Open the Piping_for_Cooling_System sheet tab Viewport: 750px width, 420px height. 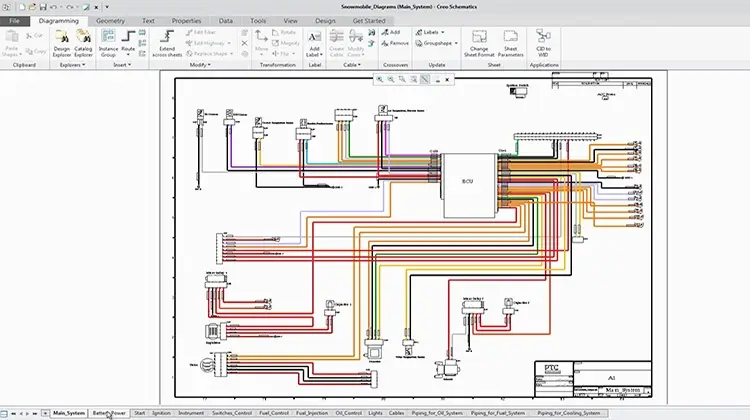(568, 413)
